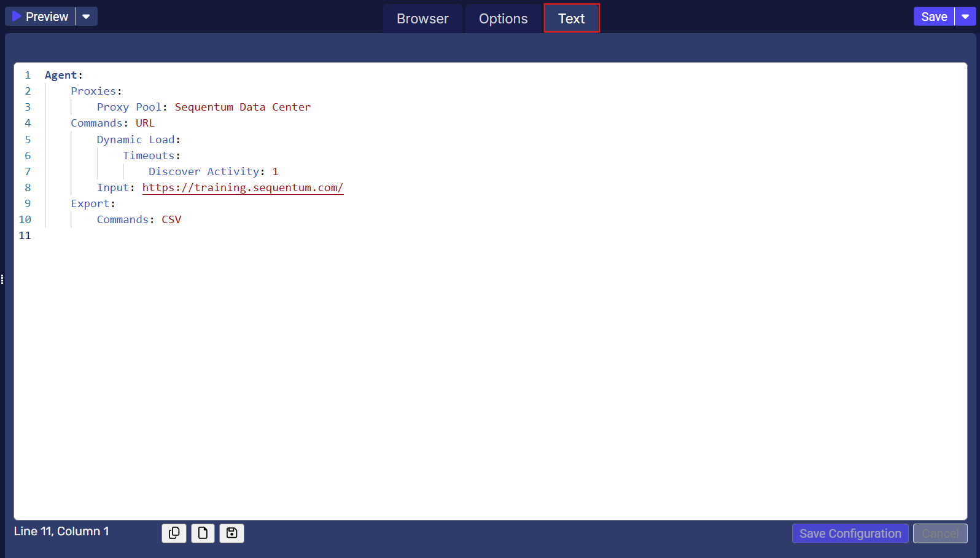
Task: Click the Line 11, Column 1 status text
Action: [61, 531]
